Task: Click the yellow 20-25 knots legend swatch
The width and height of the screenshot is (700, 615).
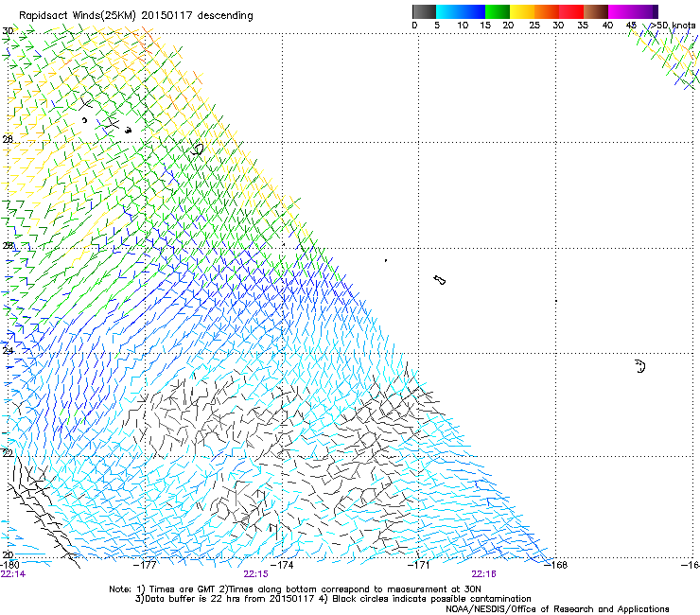Action: (522, 11)
